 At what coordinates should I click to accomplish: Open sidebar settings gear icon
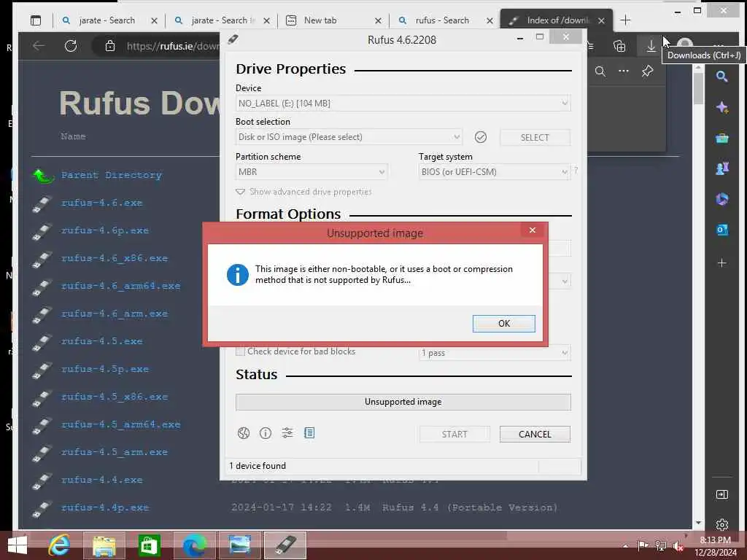721,525
